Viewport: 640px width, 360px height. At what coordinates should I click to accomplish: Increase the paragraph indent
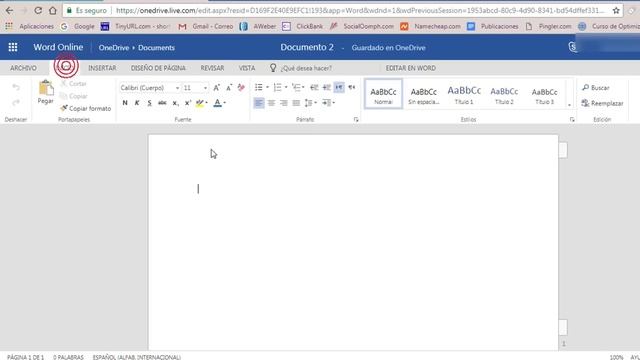point(327,87)
